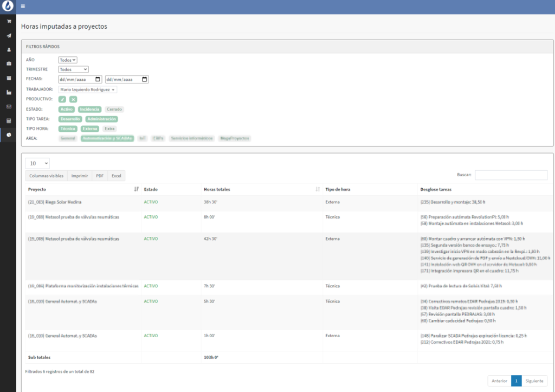
Task: Open the briefcase sidebar section
Action: point(9,64)
